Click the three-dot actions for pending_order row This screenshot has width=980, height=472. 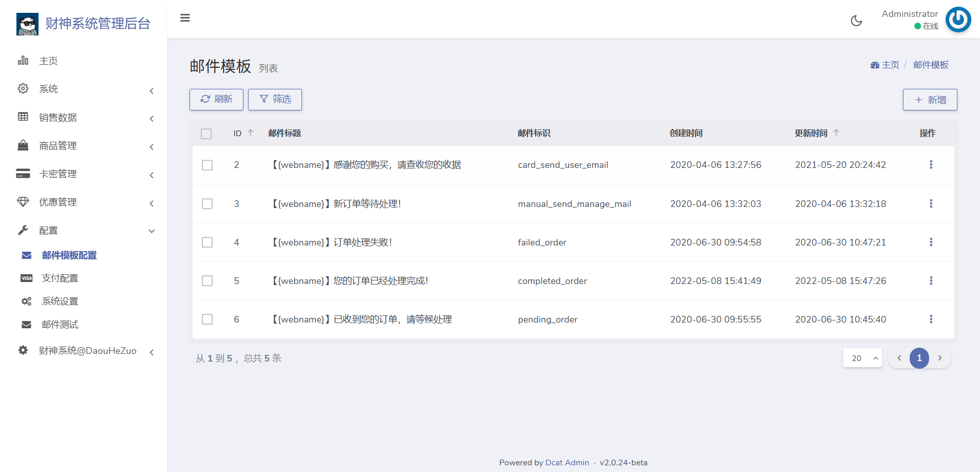(931, 319)
